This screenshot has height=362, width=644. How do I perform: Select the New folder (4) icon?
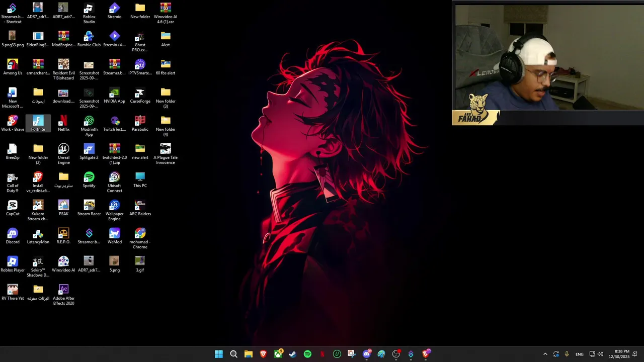(x=166, y=126)
